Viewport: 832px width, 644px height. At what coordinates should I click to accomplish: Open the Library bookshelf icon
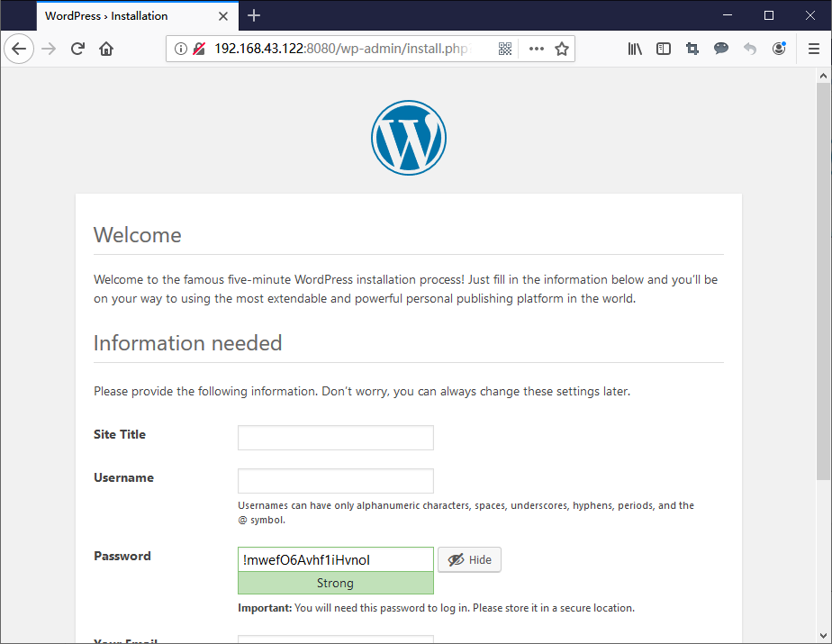pyautogui.click(x=635, y=49)
